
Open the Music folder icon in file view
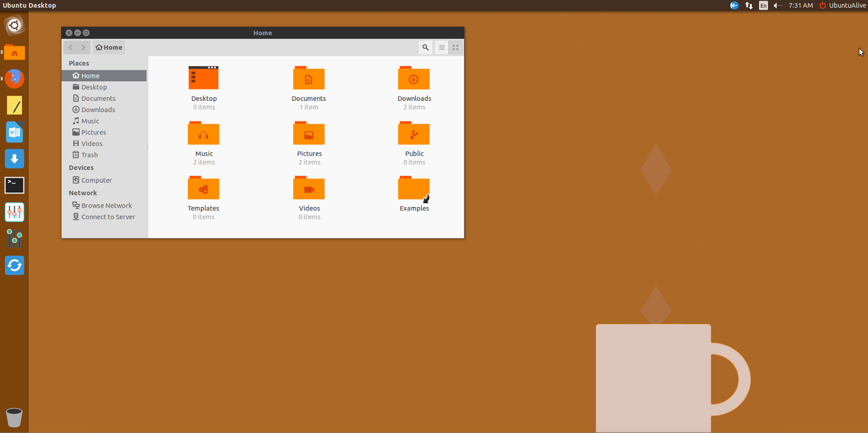203,133
